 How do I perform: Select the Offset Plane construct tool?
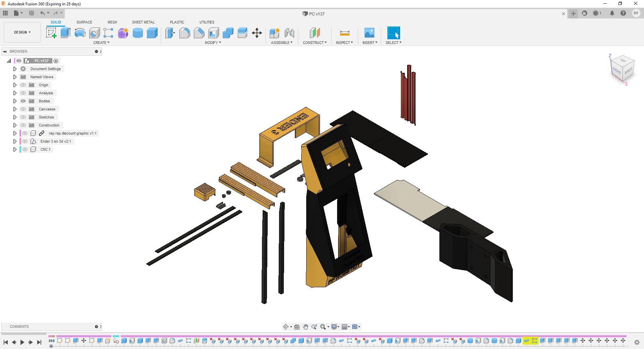click(315, 33)
